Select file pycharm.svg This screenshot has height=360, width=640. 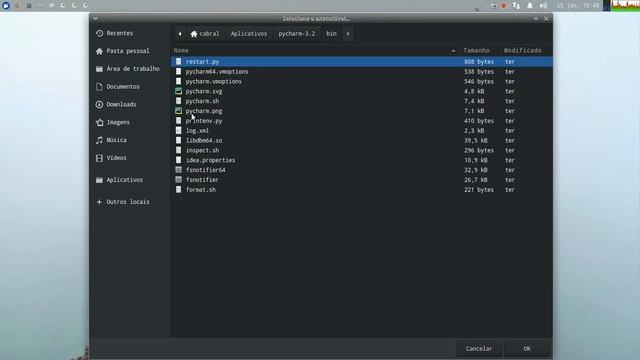tap(362, 91)
